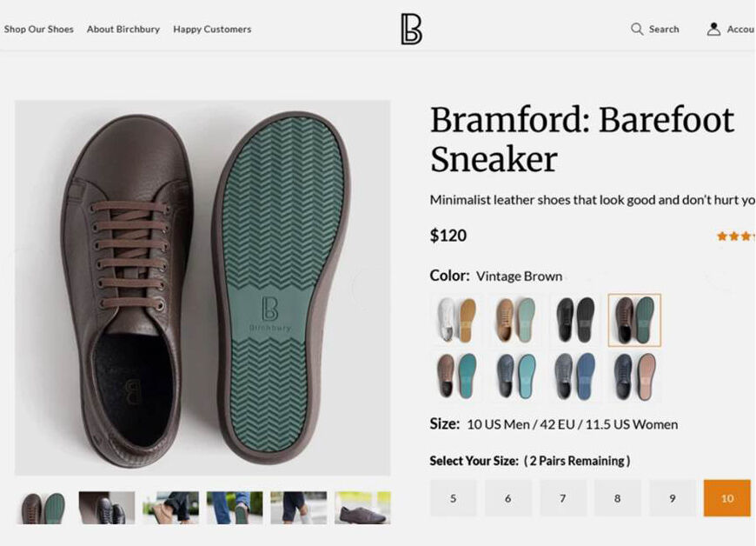
Task: Click the Birchbury B logo
Action: tap(411, 29)
